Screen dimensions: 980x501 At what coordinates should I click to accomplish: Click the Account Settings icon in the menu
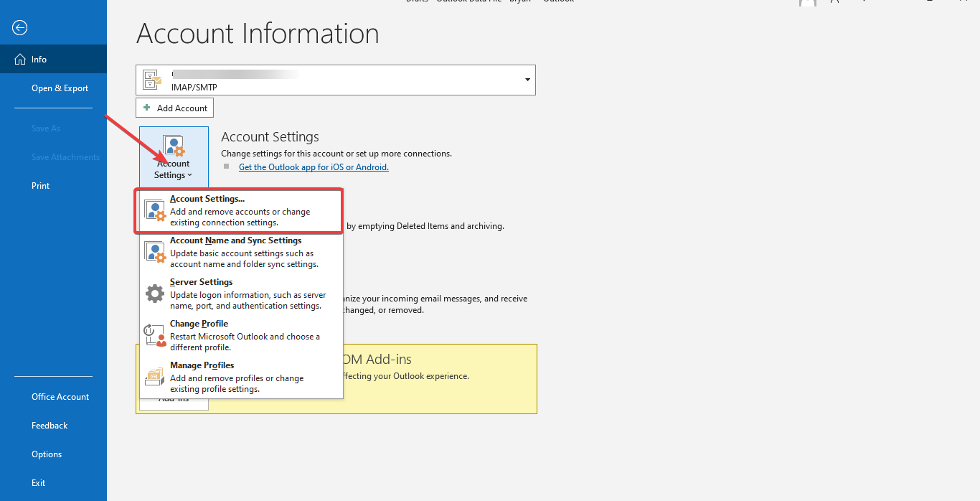(154, 210)
